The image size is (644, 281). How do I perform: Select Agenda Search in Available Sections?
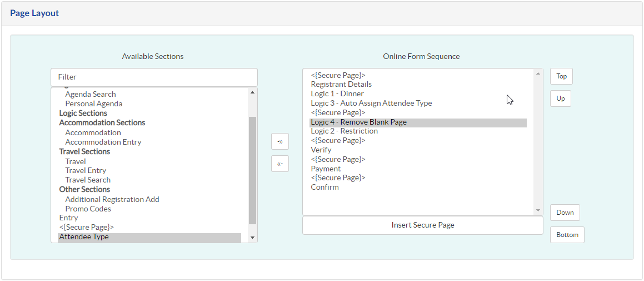(91, 94)
